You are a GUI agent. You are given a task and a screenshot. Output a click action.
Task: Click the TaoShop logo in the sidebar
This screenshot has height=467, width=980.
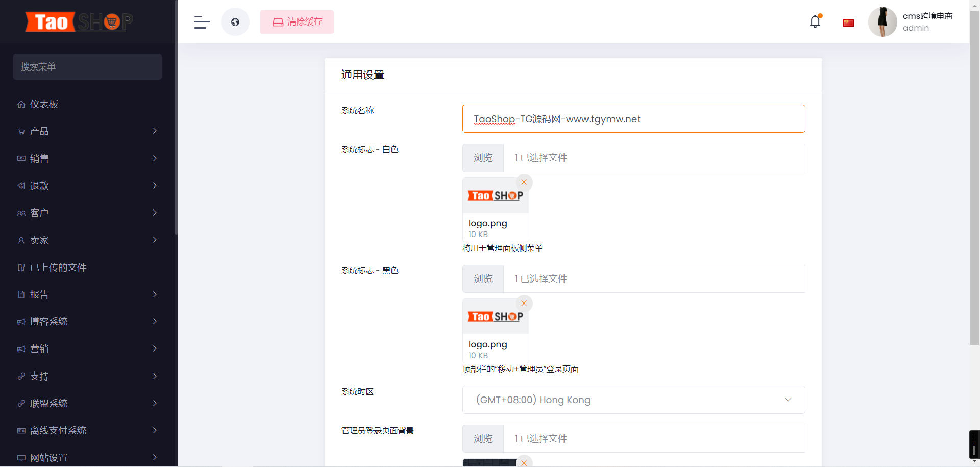tap(79, 21)
